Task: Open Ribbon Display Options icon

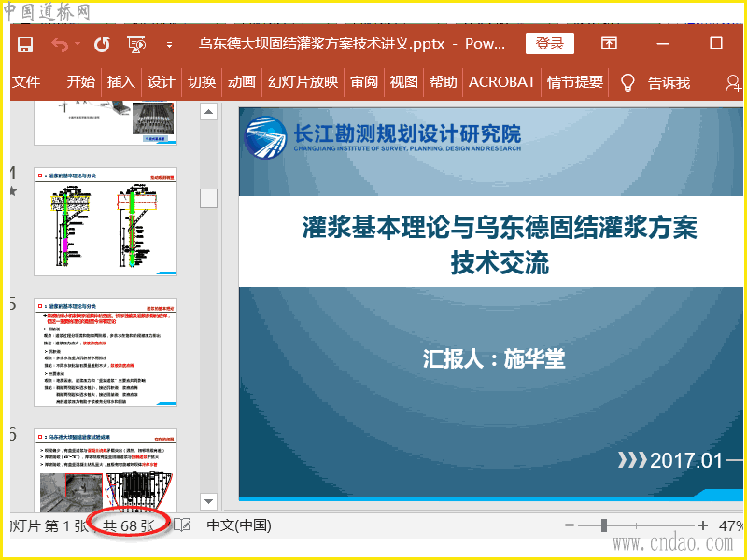Action: pyautogui.click(x=609, y=43)
